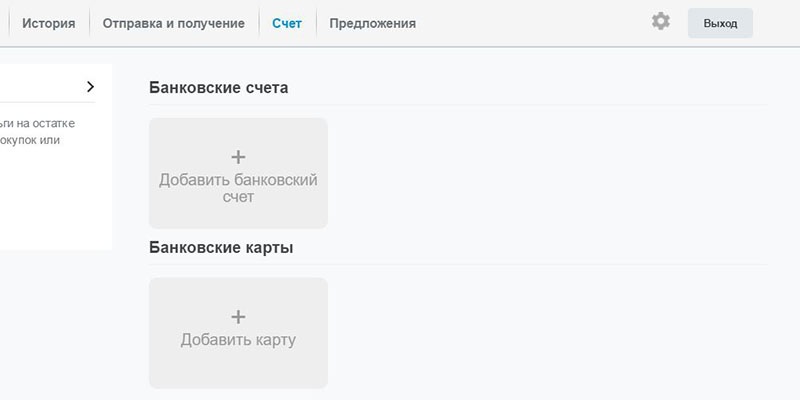This screenshot has width=800, height=400.
Task: Go to the 'Предложения' tab
Action: click(x=372, y=23)
